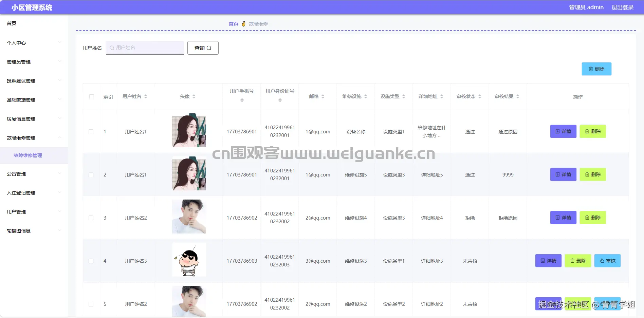Open 详情 for index 2 row
Image resolution: width=644 pixels, height=318 pixels.
click(563, 174)
